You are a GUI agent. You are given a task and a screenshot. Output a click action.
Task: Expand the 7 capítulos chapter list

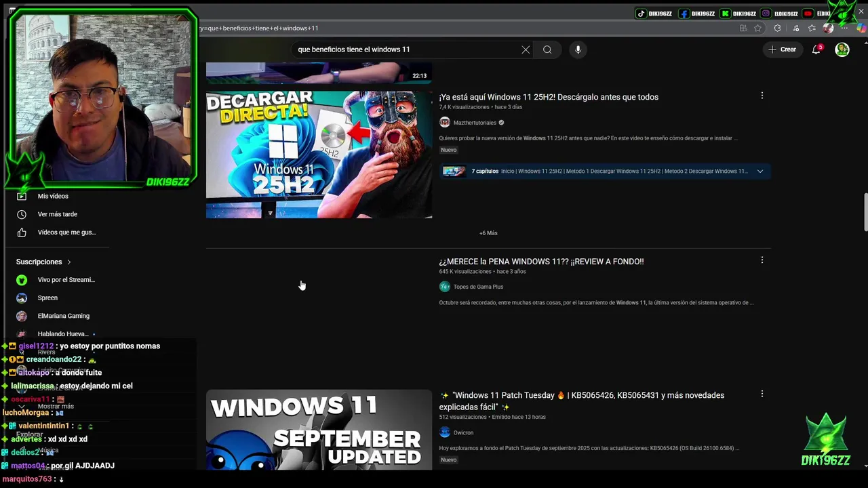pos(760,171)
